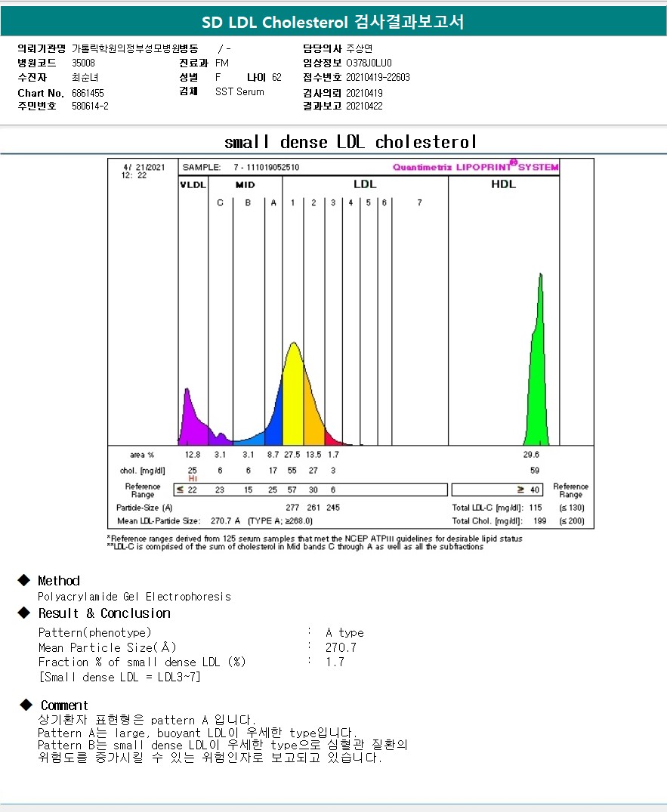This screenshot has height=812, width=667.
Task: Click the 'MID' column header
Action: [245, 185]
